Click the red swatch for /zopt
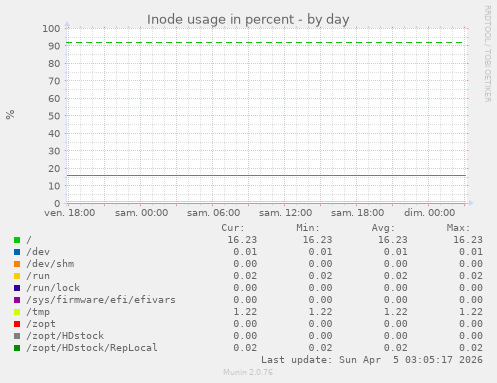497x383 pixels. coord(17,324)
